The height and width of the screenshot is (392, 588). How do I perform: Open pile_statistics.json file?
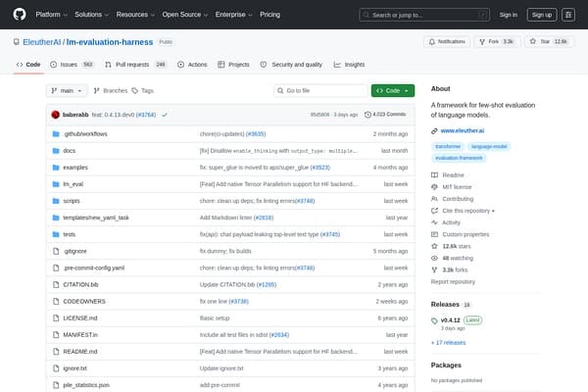(x=86, y=385)
